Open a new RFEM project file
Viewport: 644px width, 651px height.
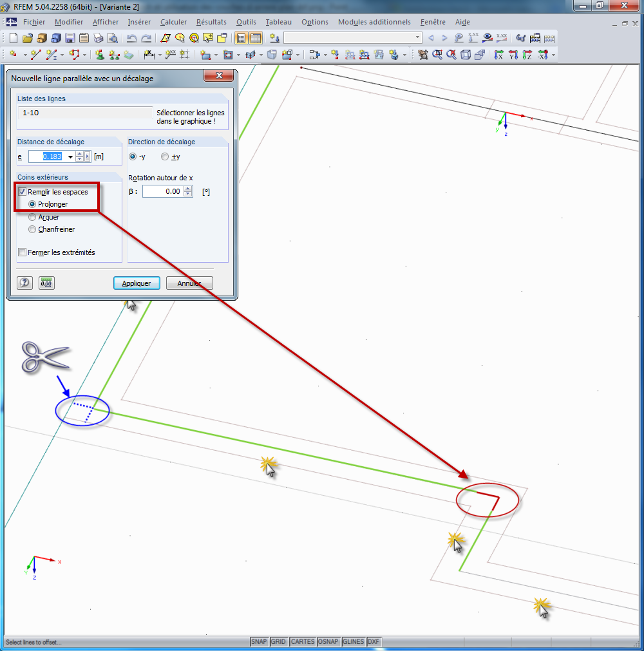click(13, 38)
